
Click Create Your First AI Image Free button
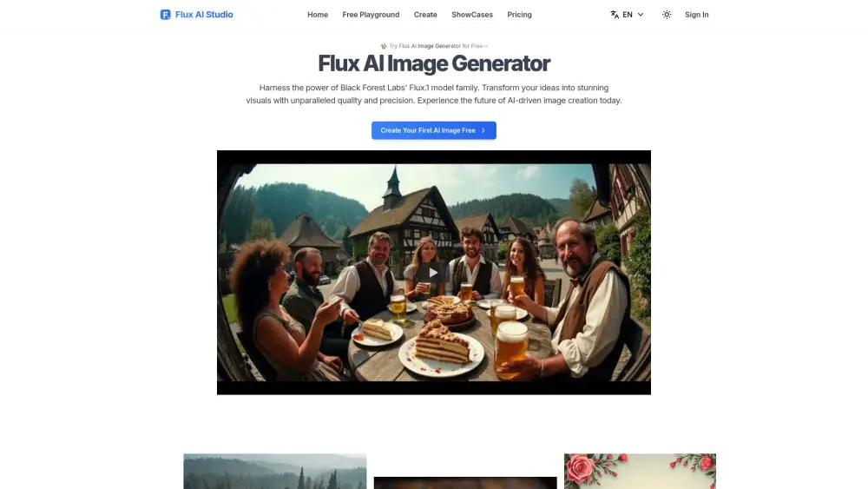pos(433,130)
